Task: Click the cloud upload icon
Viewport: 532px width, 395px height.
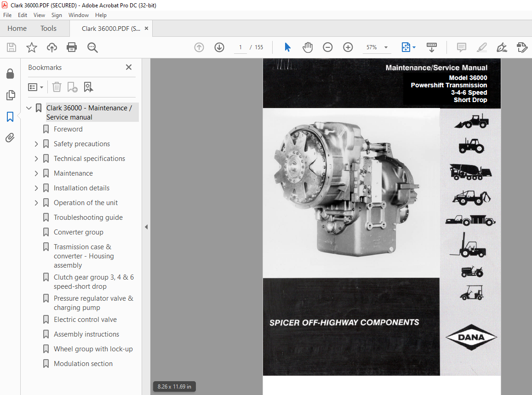Action: 51,47
